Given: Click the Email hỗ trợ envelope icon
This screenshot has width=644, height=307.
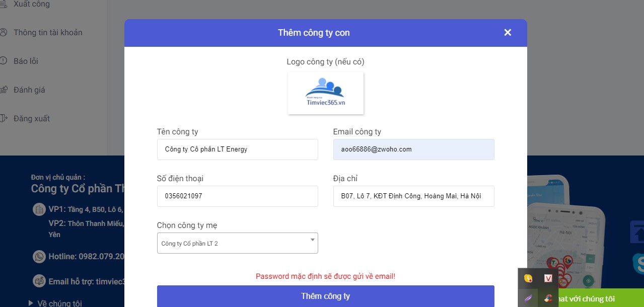Looking at the screenshot, I should 39,281.
